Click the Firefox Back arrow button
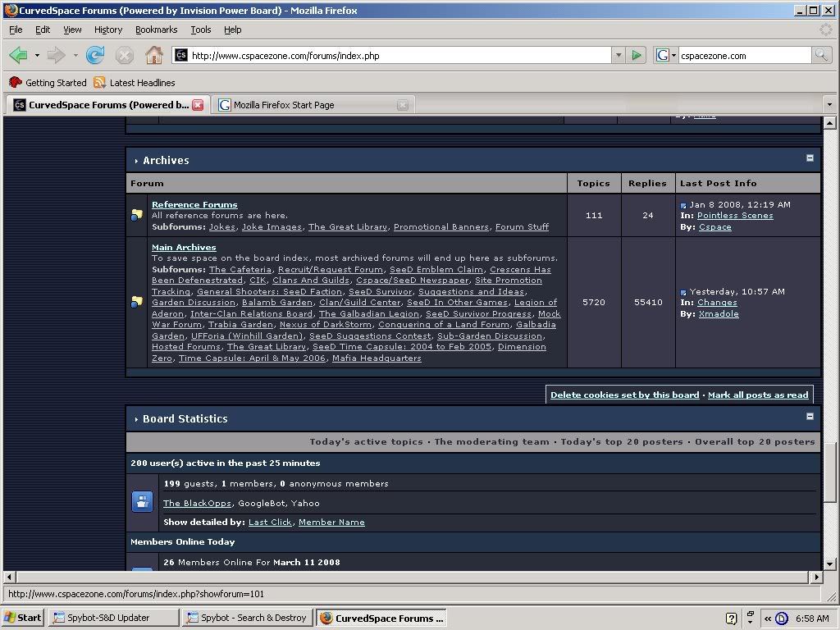Viewport: 840px width, 630px height. [19, 56]
